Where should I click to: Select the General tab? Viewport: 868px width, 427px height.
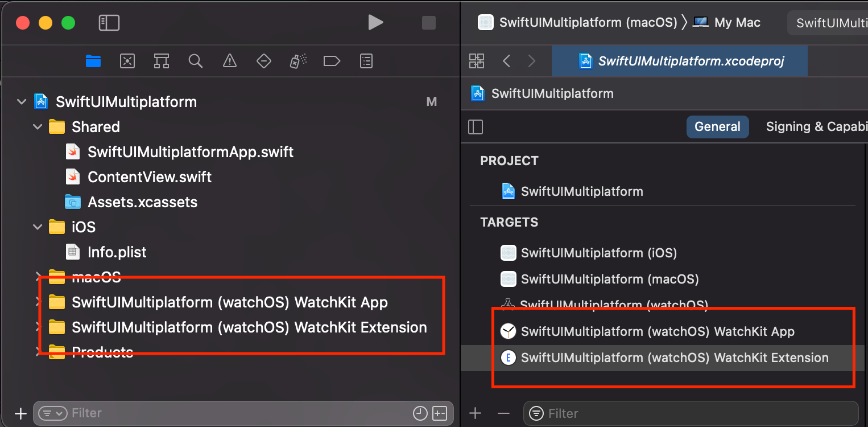coord(717,126)
